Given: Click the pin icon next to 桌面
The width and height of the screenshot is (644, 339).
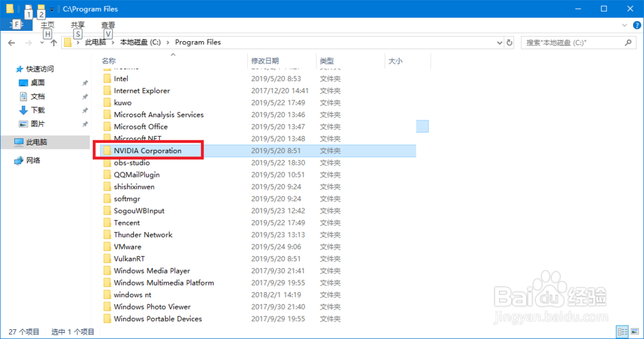Looking at the screenshot, I should [x=85, y=83].
